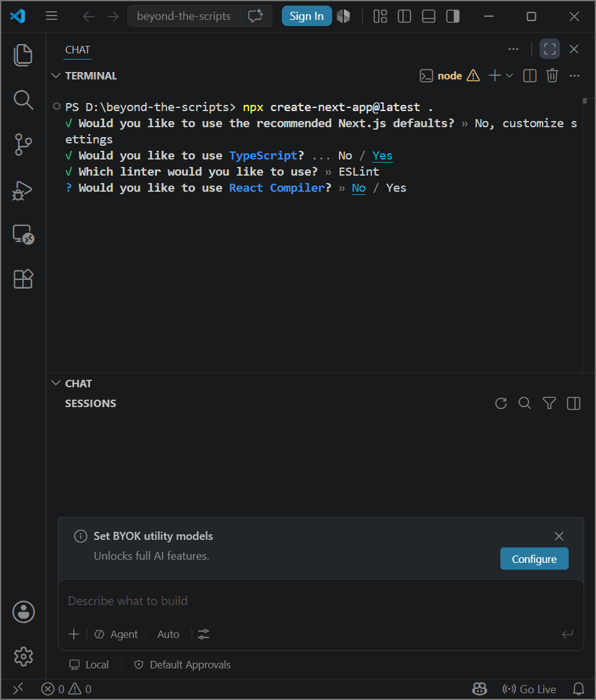Open the new terminal profile dropdown

tap(509, 76)
